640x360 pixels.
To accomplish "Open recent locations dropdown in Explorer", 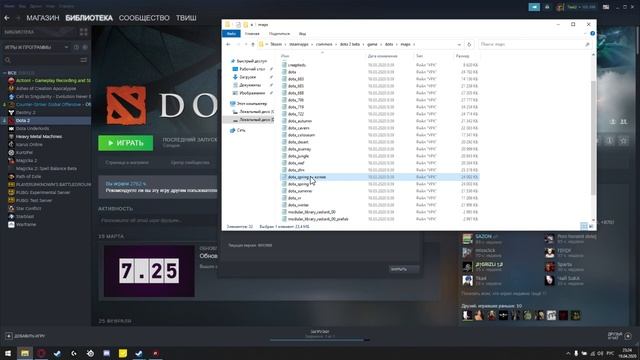I will (246, 44).
